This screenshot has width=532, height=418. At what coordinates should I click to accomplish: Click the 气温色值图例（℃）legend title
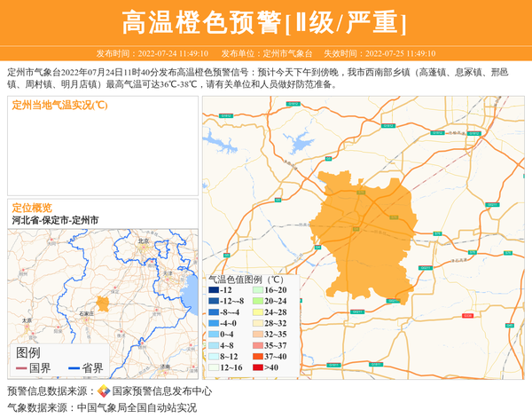[x=246, y=280]
